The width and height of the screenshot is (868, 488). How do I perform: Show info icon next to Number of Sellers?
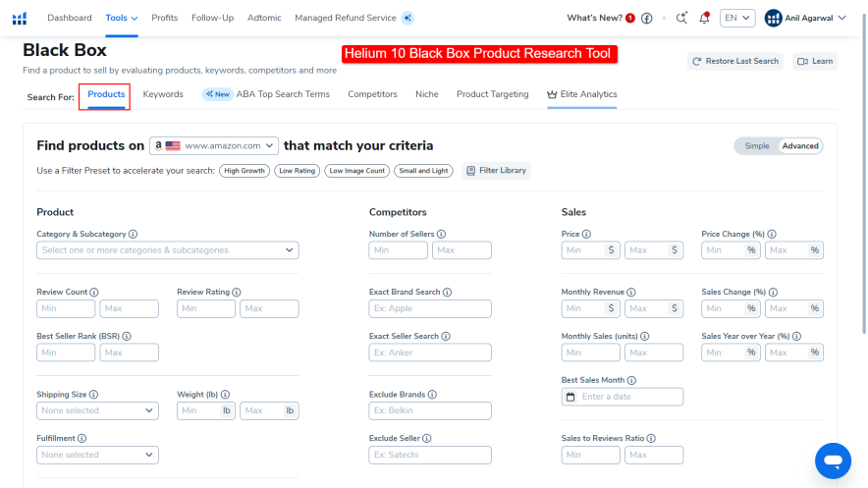click(x=441, y=234)
